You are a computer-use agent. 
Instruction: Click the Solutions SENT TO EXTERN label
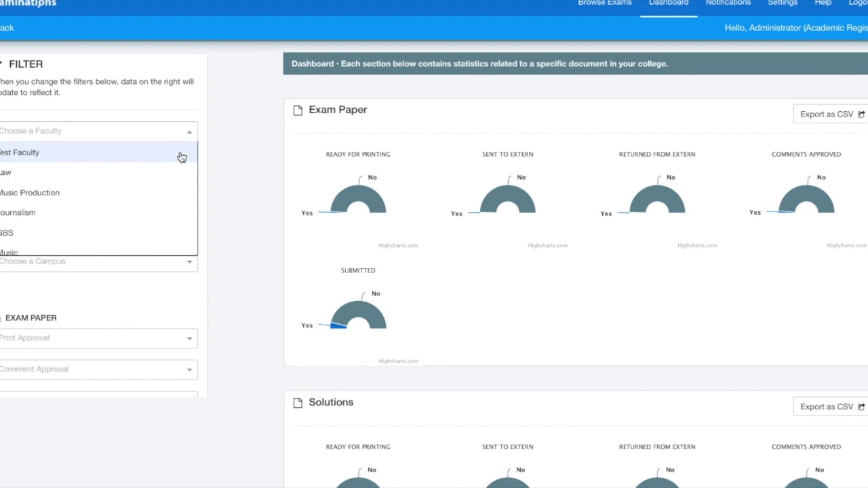point(508,447)
